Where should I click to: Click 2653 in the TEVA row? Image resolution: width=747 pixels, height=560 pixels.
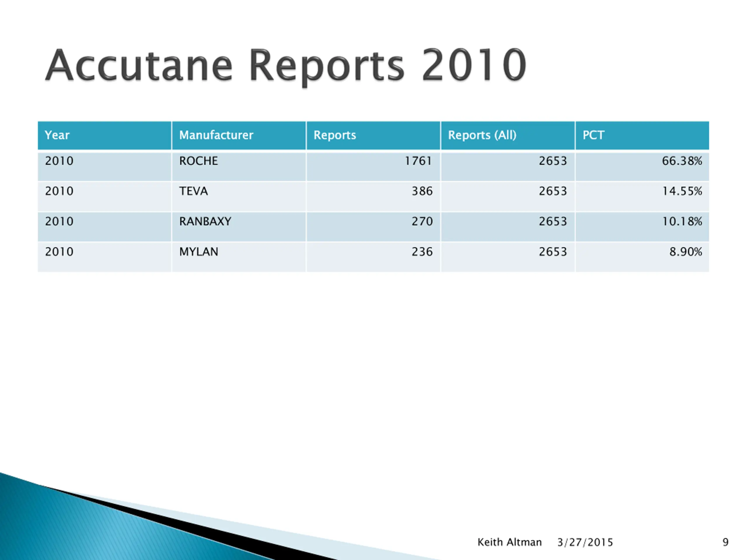click(553, 191)
